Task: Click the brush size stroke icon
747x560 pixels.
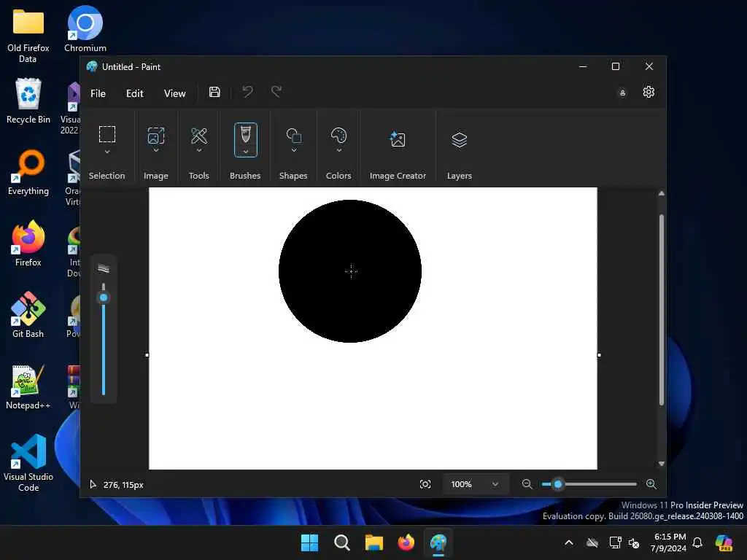Action: tap(104, 268)
